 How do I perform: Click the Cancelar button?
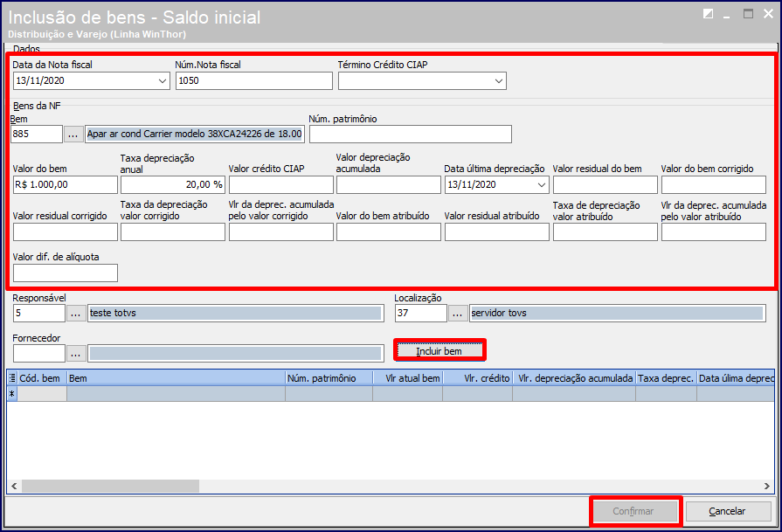tap(728, 511)
